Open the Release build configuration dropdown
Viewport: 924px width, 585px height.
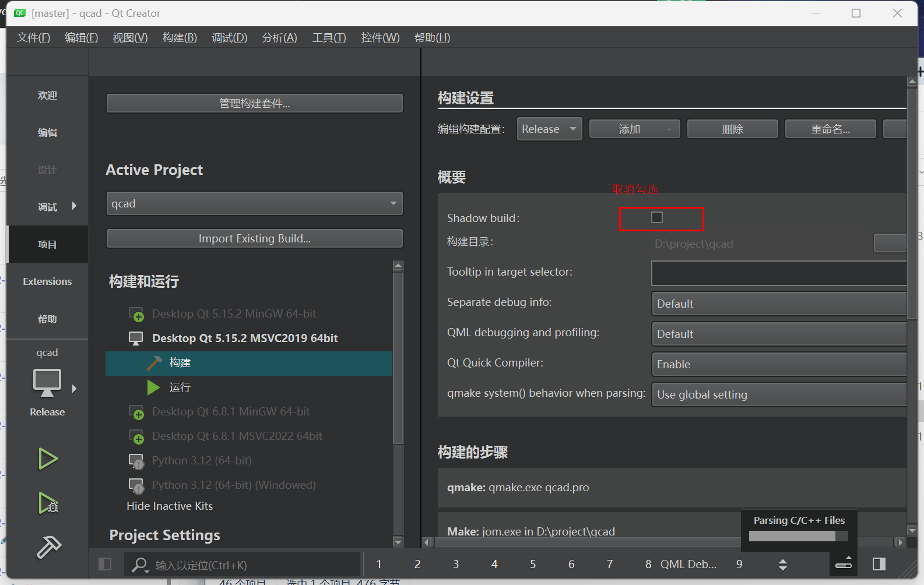549,129
